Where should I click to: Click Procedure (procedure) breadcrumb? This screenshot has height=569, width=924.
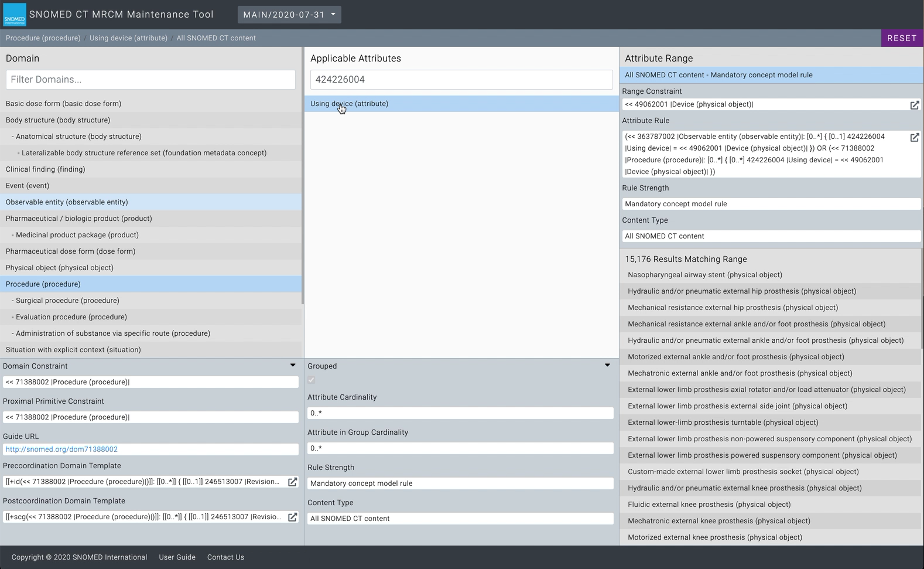(43, 38)
